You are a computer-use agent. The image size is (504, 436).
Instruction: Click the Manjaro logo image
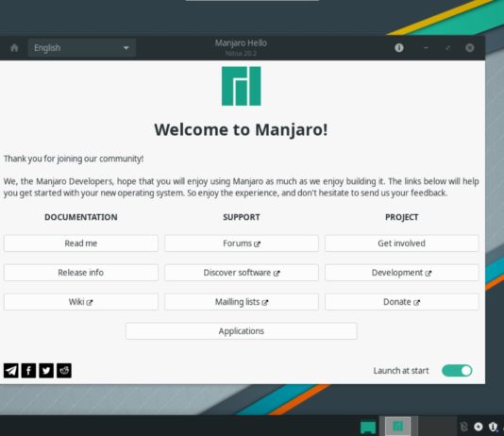point(241,86)
